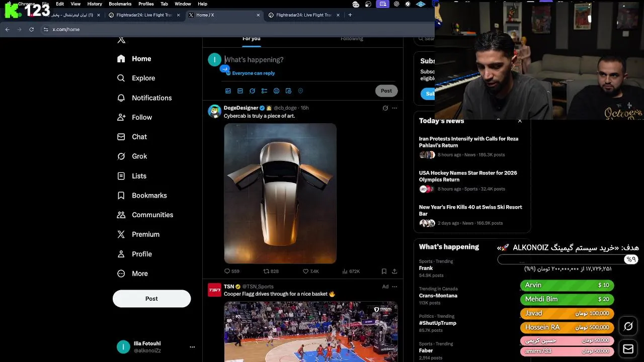
Task: Open the Cybercab car image
Action: (x=280, y=194)
